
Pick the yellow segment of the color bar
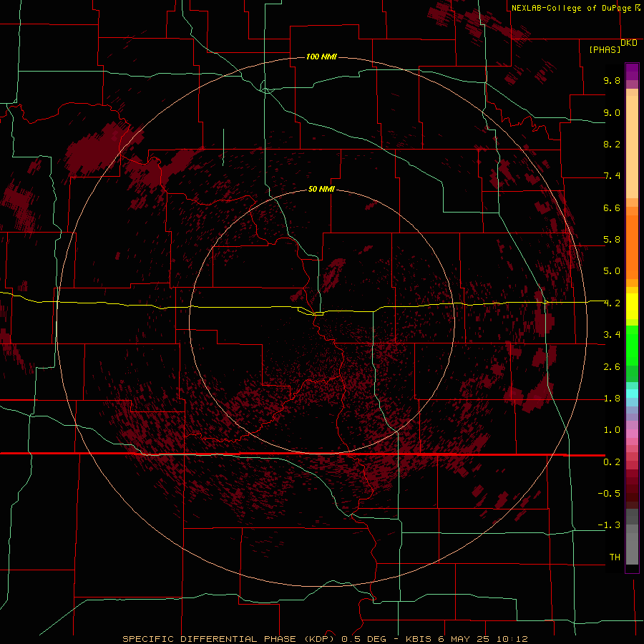tap(632, 306)
